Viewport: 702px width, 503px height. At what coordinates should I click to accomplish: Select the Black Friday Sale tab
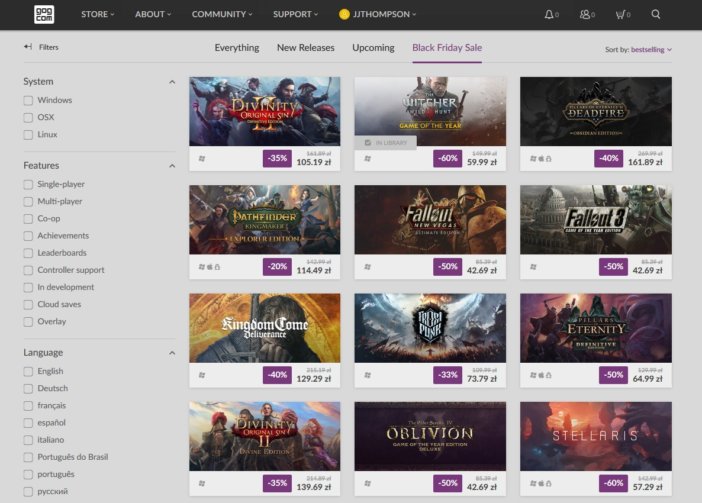click(447, 48)
